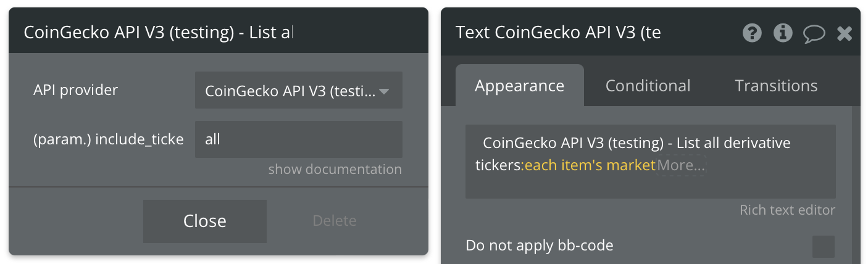Close the Text property editor with X
Viewport: 868px width, 264px height.
tap(845, 33)
